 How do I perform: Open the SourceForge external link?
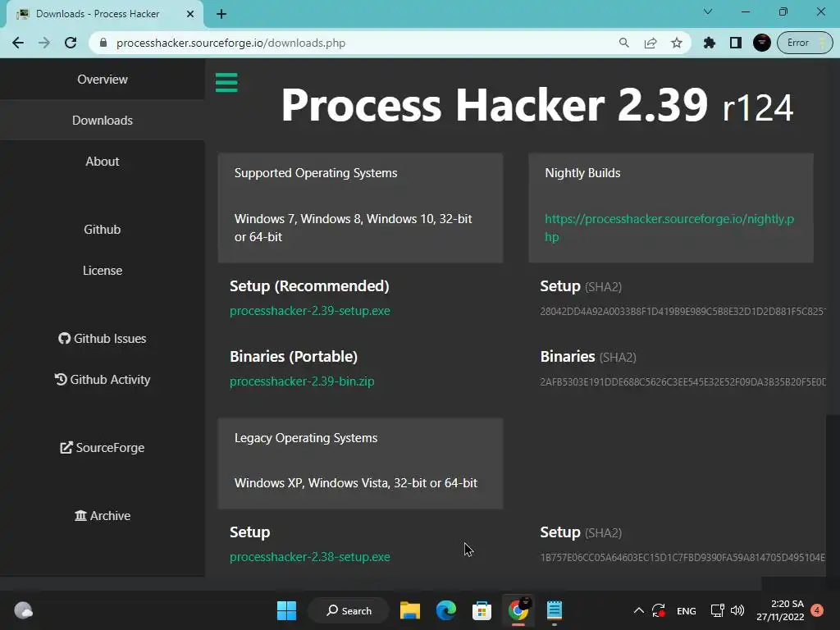point(103,448)
